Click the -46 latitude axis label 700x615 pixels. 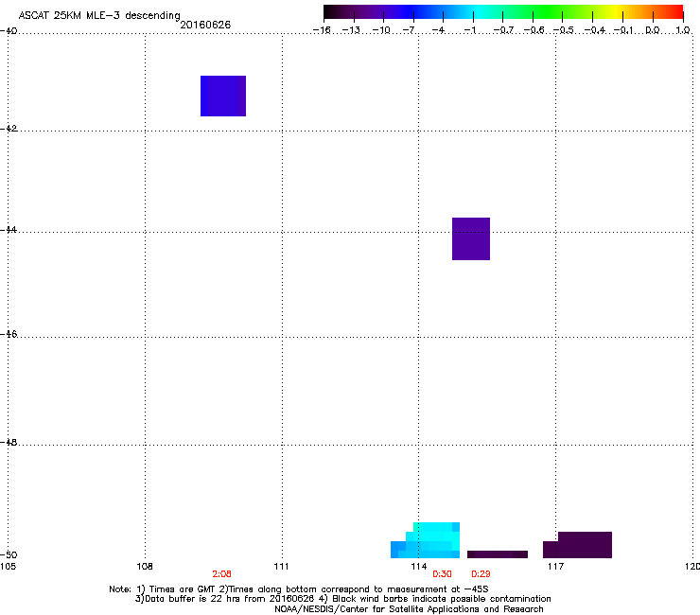pyautogui.click(x=9, y=334)
